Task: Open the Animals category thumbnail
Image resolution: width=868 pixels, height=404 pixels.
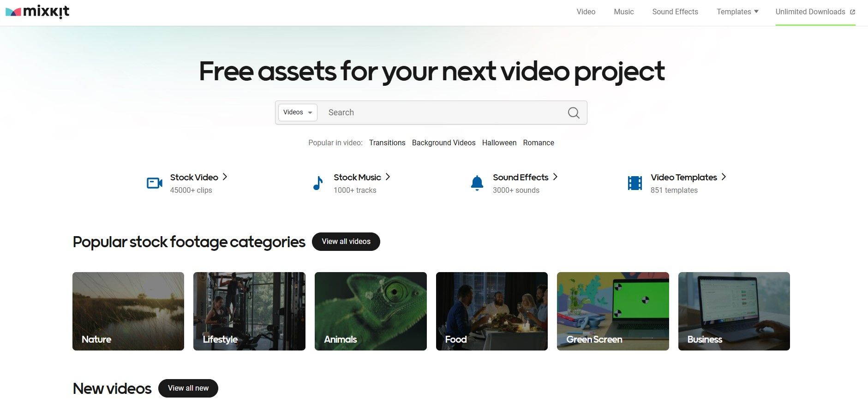Action: (x=371, y=311)
